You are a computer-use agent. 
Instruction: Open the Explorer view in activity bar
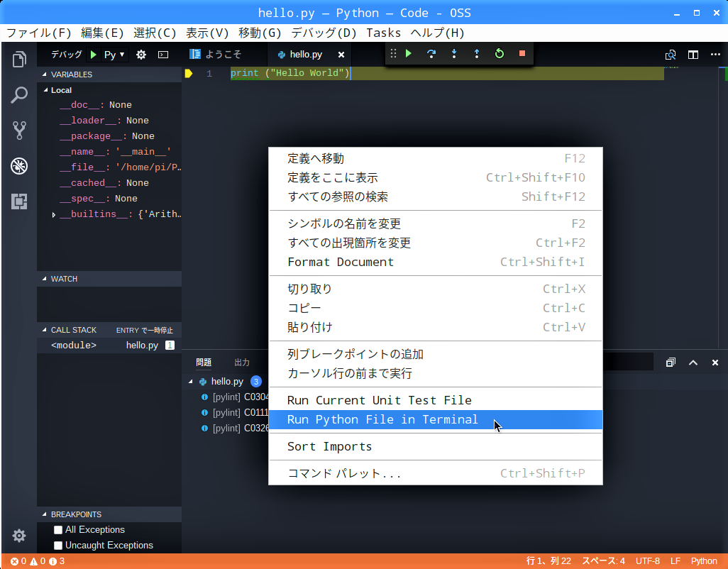[19, 60]
